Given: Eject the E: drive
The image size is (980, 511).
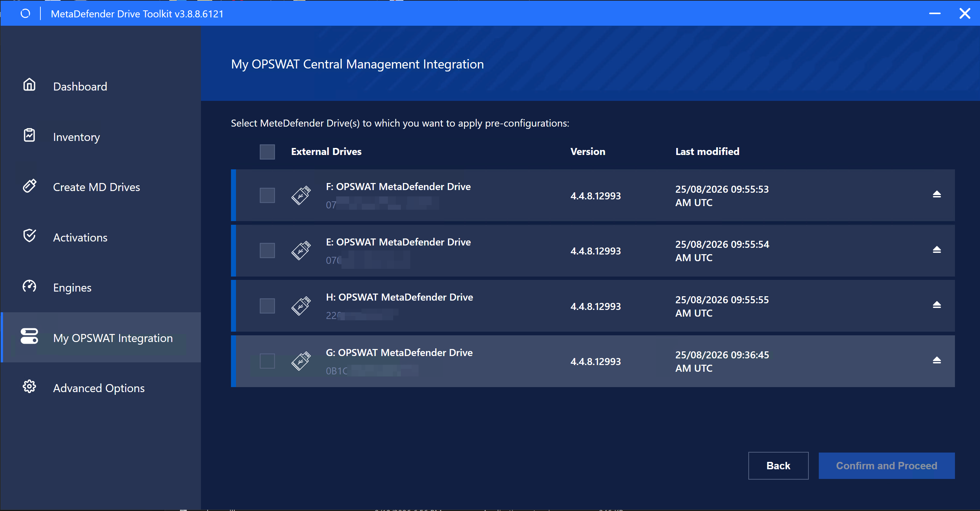Looking at the screenshot, I should click(937, 250).
